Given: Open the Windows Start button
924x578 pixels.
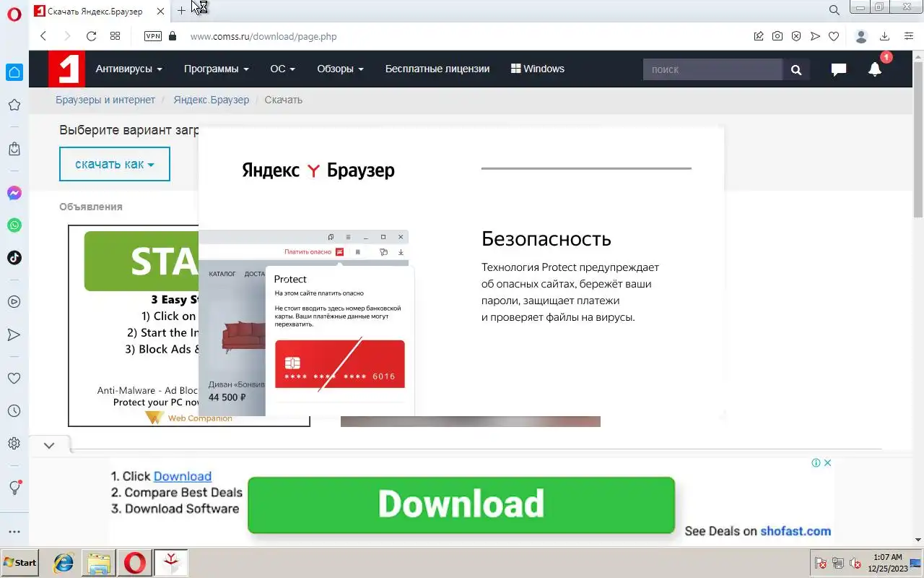Looking at the screenshot, I should (x=19, y=563).
